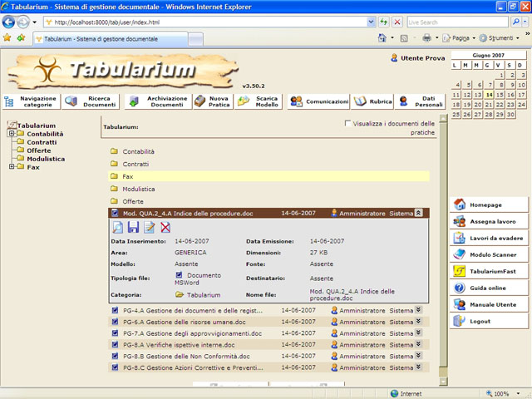Open TabulariumFast
532x399 pixels.
(x=490, y=271)
